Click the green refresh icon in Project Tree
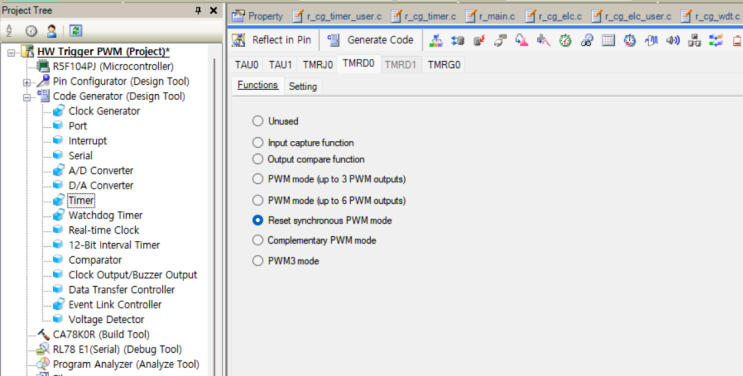This screenshot has width=743, height=376. click(75, 31)
